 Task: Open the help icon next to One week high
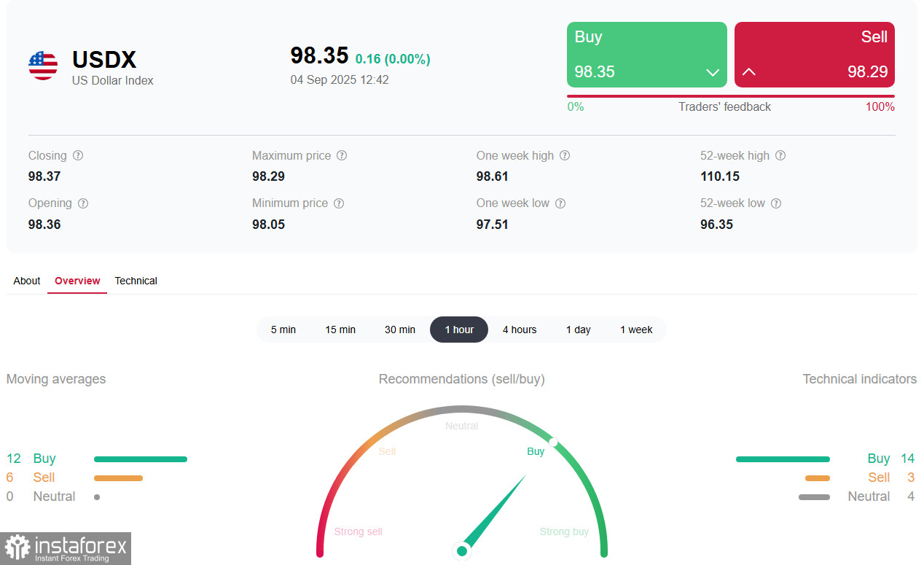coord(565,156)
